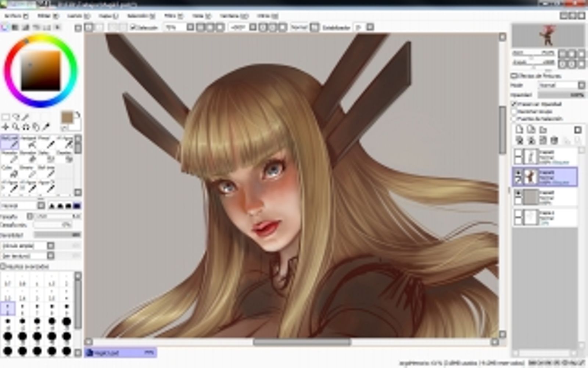Select the move tool
The width and height of the screenshot is (588, 368).
coord(6,127)
